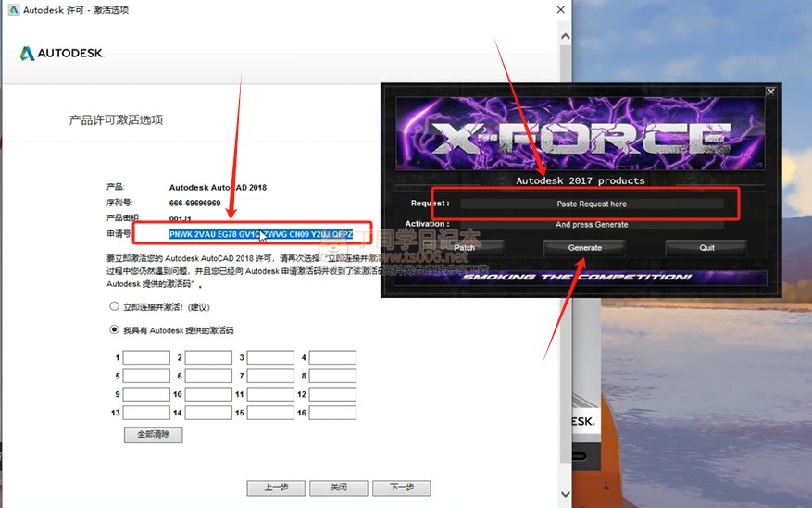Click activation code input box 9
The height and width of the screenshot is (508, 812).
coord(146,394)
